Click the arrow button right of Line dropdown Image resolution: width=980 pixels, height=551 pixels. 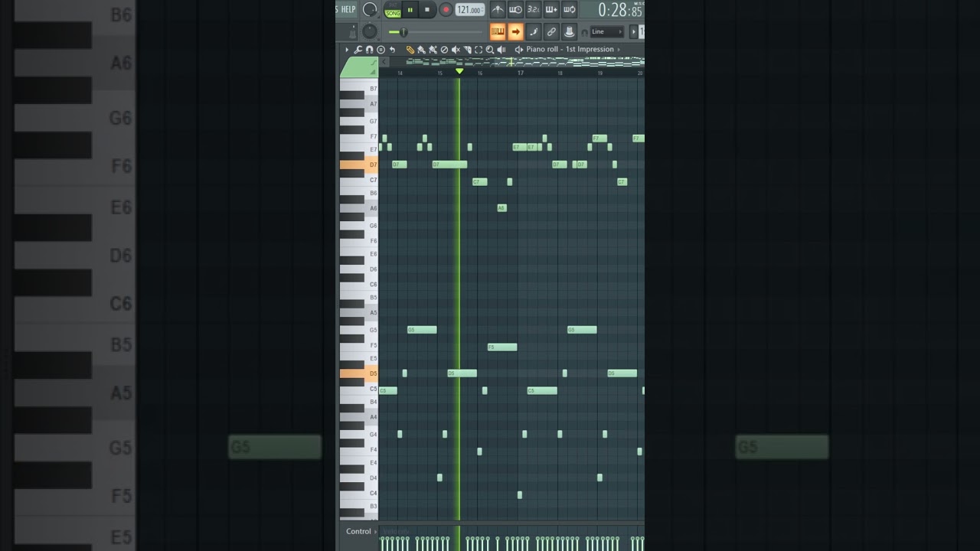[x=634, y=31]
